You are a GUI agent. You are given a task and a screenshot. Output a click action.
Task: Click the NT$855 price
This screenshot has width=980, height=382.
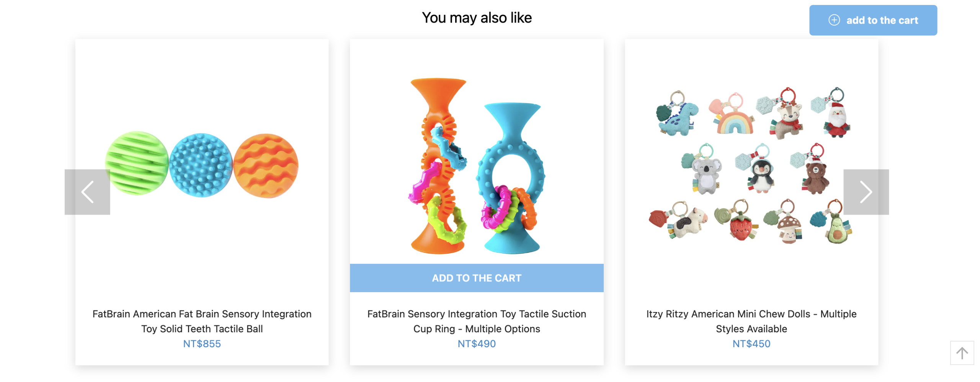point(202,344)
